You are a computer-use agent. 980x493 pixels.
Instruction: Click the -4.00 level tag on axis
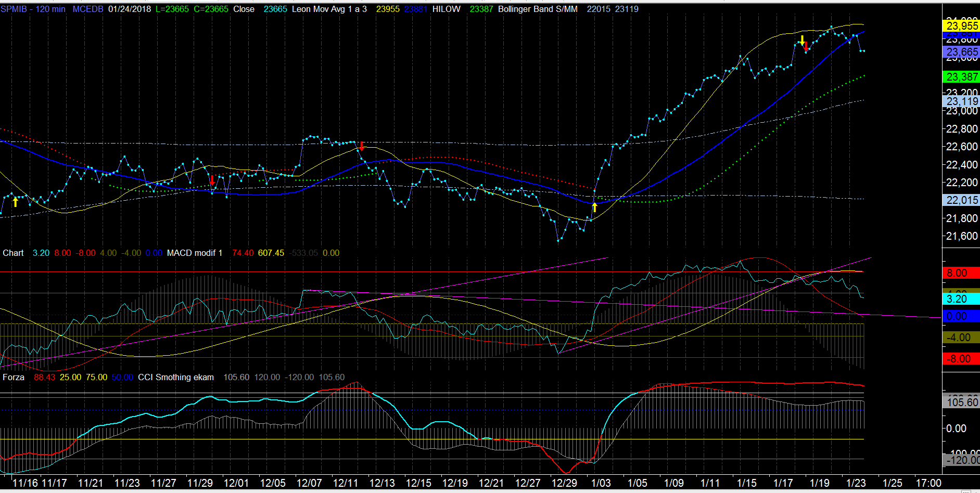961,338
